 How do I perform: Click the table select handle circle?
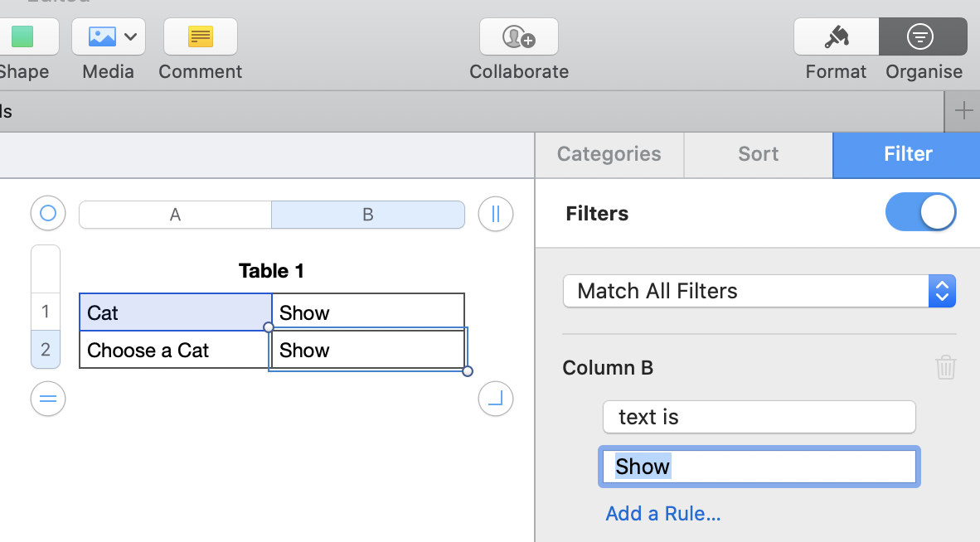[48, 214]
